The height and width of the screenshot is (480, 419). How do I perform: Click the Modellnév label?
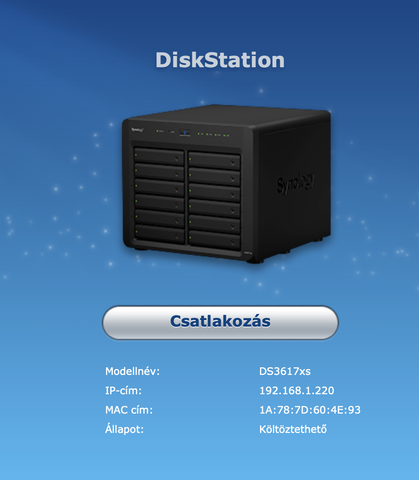coord(132,371)
